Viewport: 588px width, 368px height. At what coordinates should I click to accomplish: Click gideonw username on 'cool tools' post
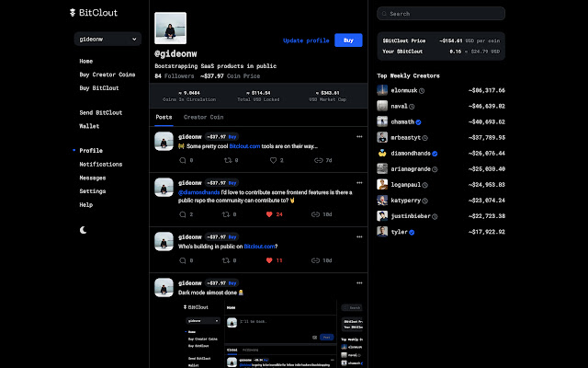pos(190,137)
